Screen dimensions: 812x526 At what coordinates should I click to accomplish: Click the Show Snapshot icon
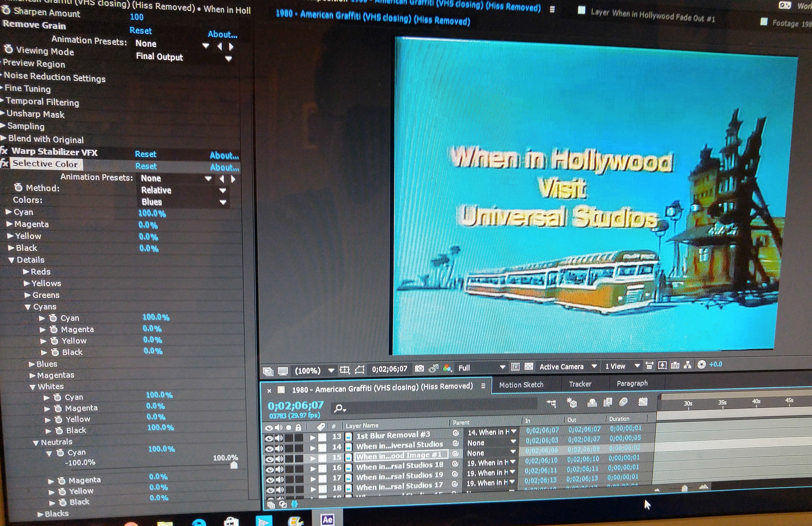[433, 368]
